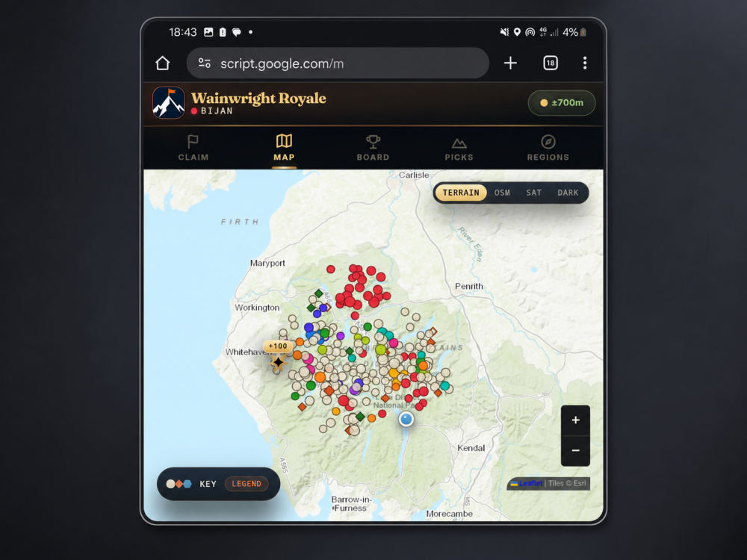Tap the Penrith label on map
The image size is (747, 560).
pyautogui.click(x=469, y=286)
